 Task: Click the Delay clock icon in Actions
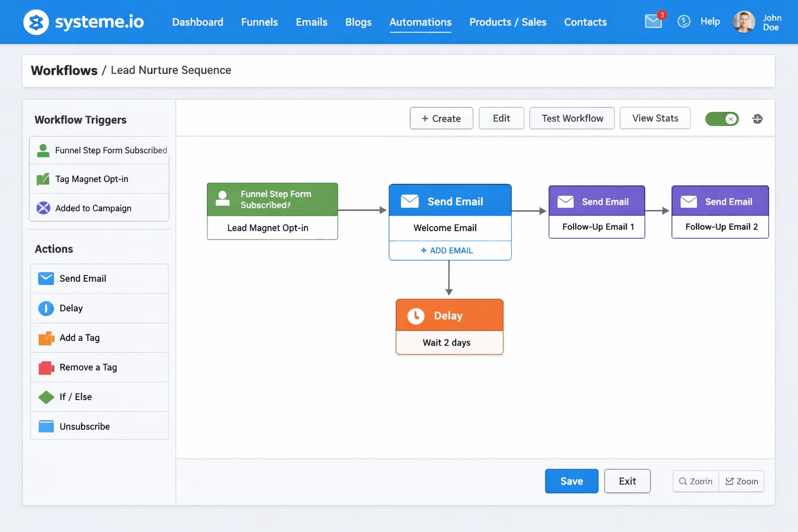(46, 308)
